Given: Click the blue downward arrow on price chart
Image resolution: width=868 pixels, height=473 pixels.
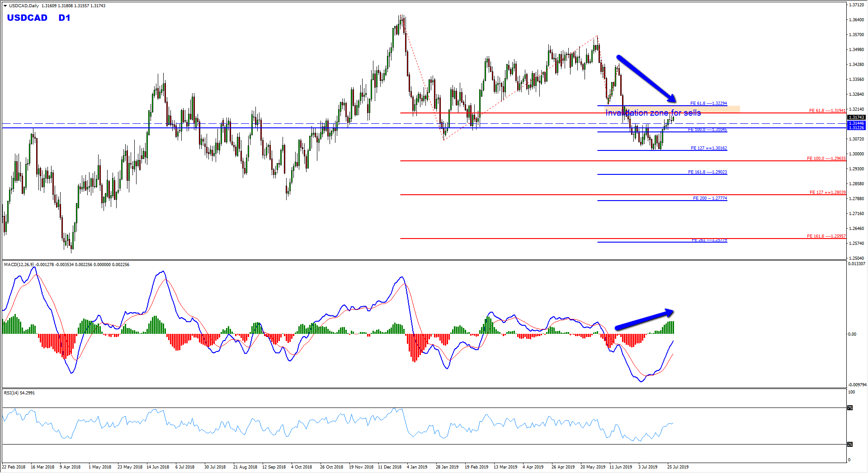Looking at the screenshot, I should pos(646,78).
